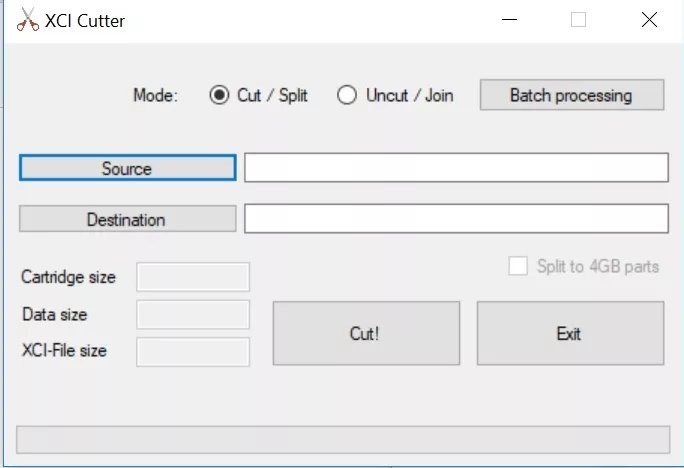The height and width of the screenshot is (468, 684).
Task: Click the Mode: label
Action: tap(155, 96)
